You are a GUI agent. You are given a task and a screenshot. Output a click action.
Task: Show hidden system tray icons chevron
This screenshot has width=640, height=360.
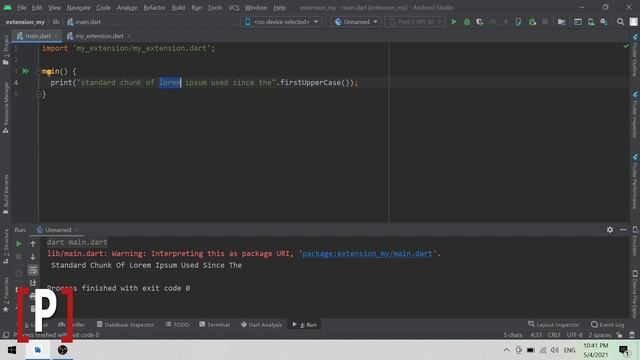[x=507, y=350]
